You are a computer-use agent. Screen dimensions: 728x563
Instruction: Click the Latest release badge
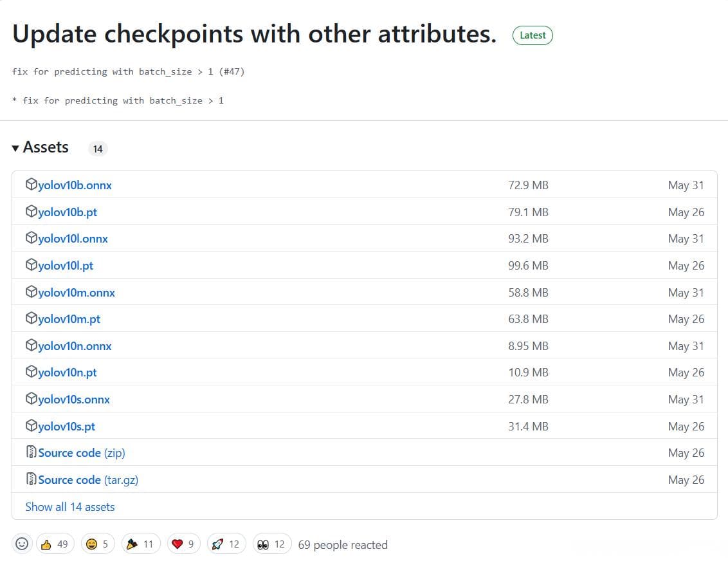pyautogui.click(x=532, y=35)
